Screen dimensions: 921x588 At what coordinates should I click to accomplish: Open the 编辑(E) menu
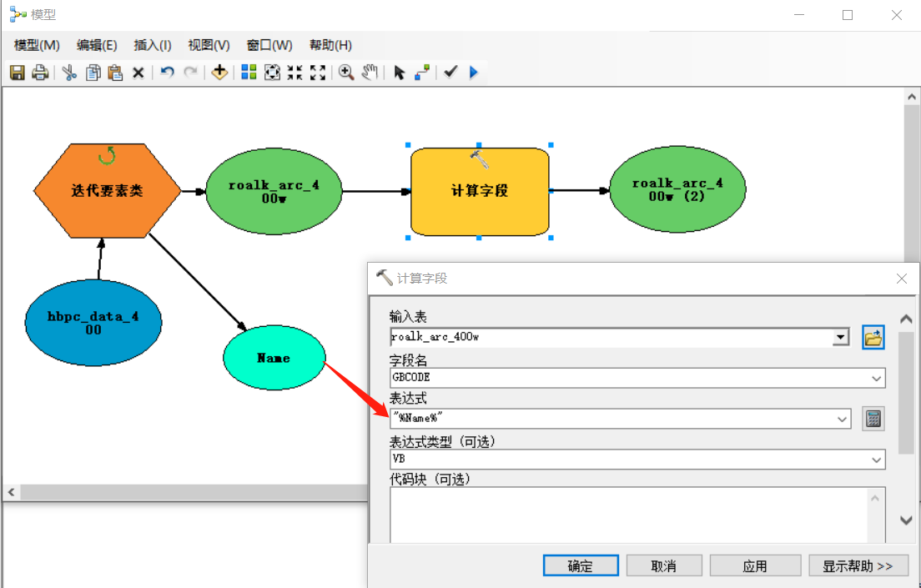[97, 45]
